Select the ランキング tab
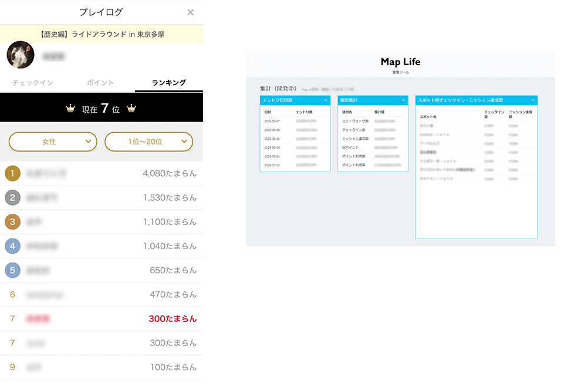Screen dimensions: 588x386 click(168, 83)
